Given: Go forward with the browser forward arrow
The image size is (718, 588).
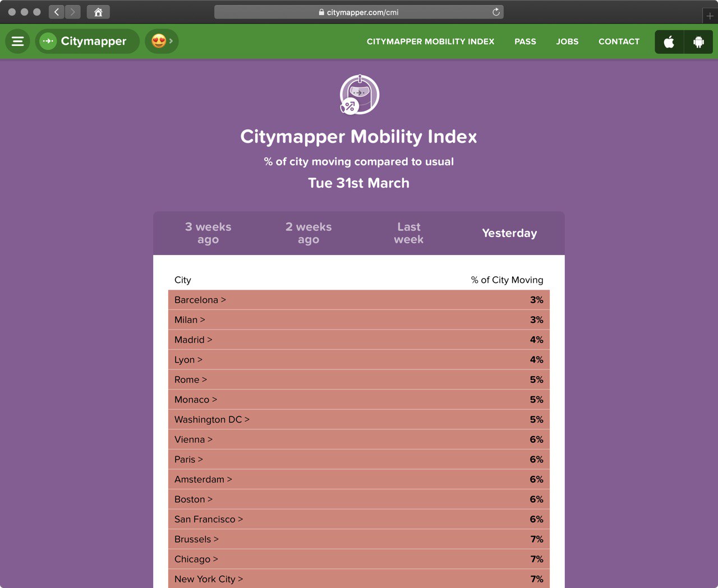Looking at the screenshot, I should (73, 12).
